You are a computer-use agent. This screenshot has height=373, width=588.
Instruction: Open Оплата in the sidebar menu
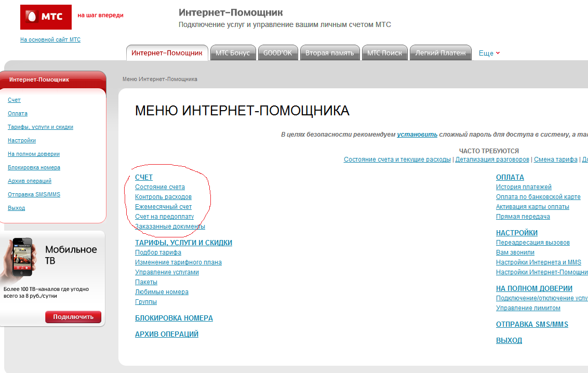pyautogui.click(x=18, y=113)
